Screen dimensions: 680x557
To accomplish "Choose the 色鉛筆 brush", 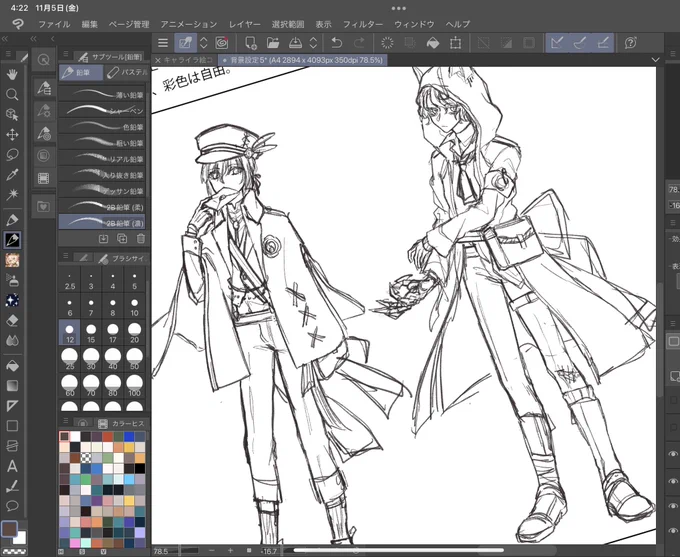I will point(102,126).
